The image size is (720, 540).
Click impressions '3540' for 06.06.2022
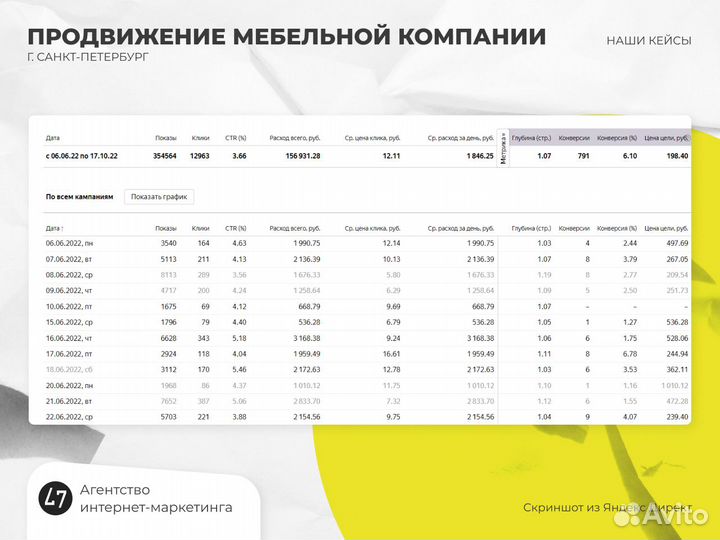(x=169, y=243)
